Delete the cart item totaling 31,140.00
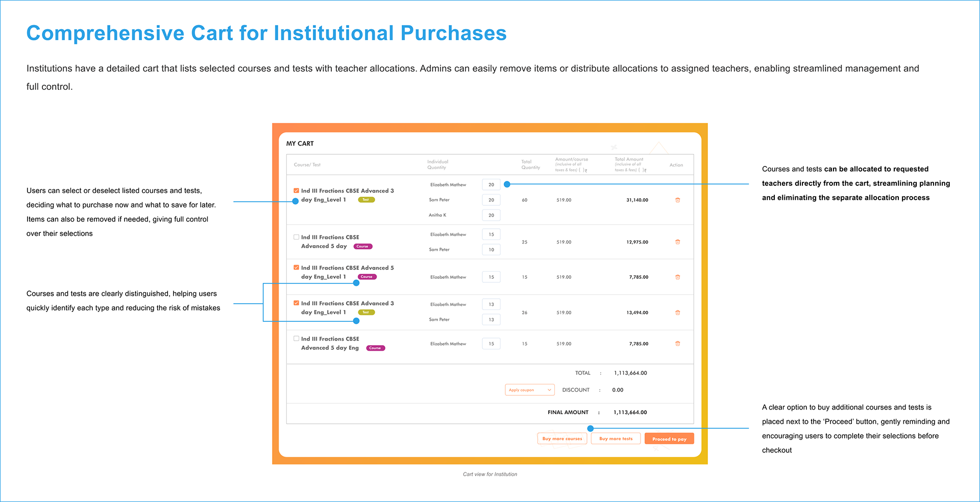 tap(677, 200)
